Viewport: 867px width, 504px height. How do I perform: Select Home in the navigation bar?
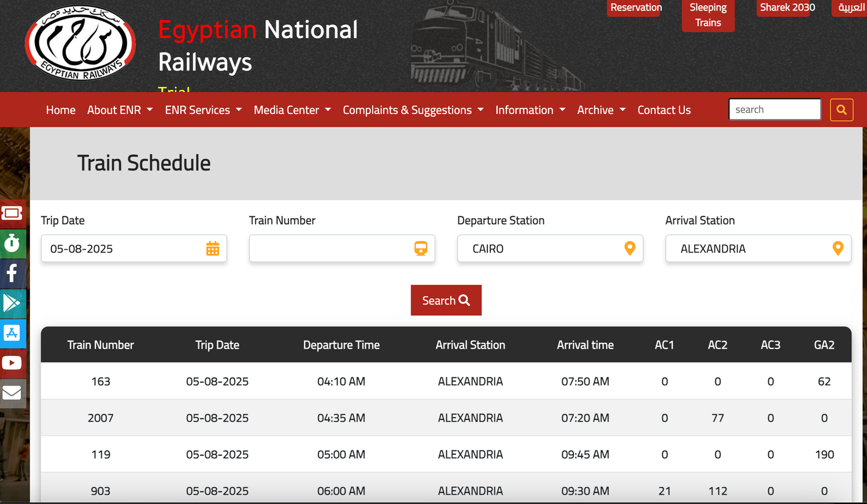60,110
